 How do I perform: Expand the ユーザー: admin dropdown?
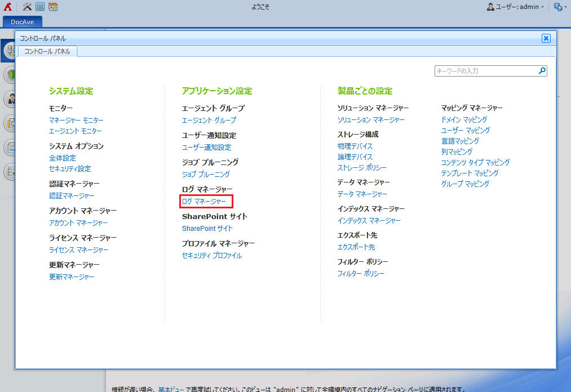[542, 7]
